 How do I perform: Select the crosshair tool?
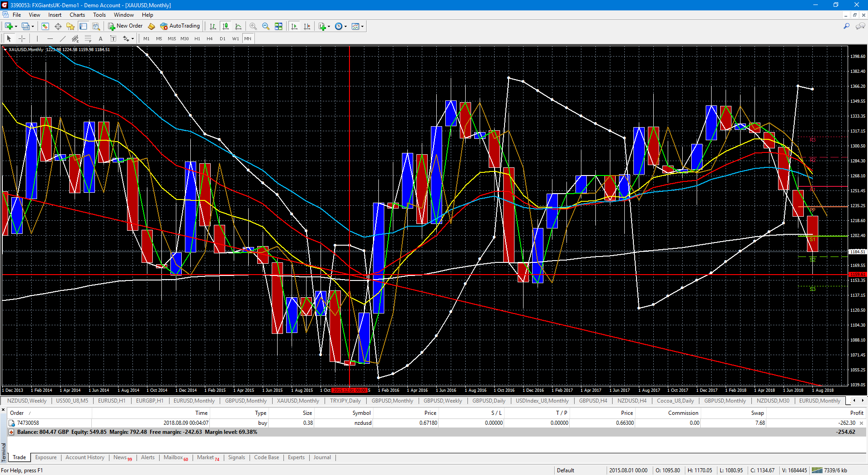click(22, 38)
